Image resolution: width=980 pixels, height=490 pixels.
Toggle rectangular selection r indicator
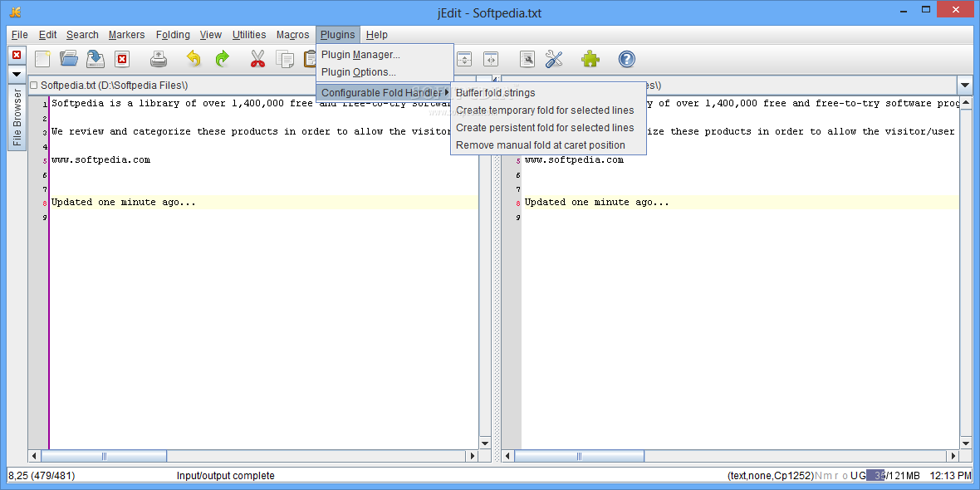coord(836,476)
